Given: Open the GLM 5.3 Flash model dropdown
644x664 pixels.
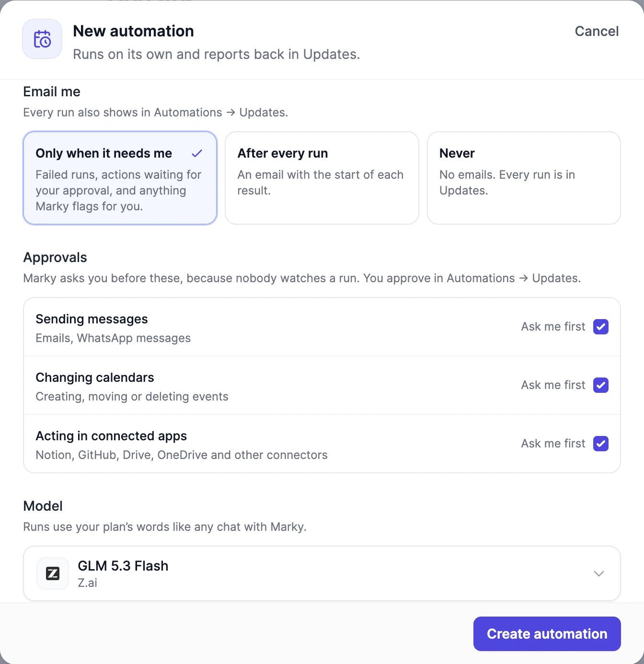Looking at the screenshot, I should [322, 573].
